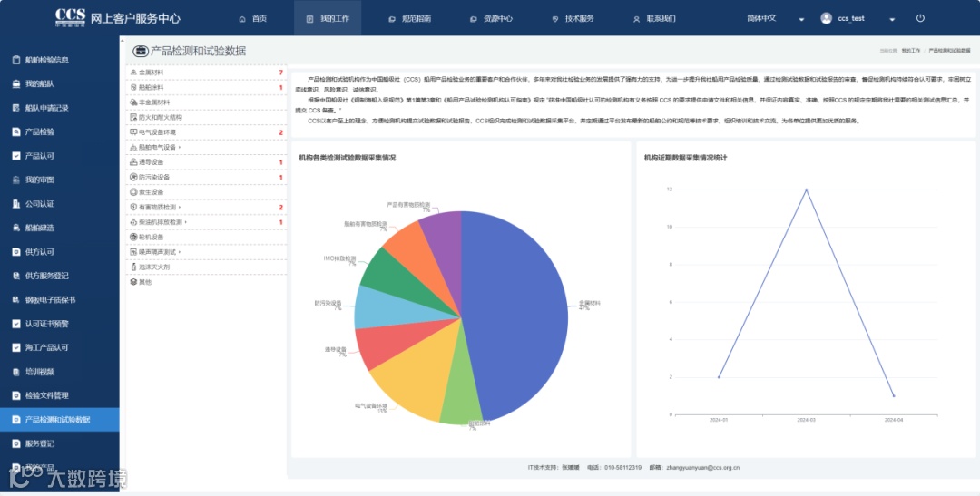This screenshot has width=980, height=496.
Task: Click the line chart point at 2024-04
Action: [x=894, y=395]
